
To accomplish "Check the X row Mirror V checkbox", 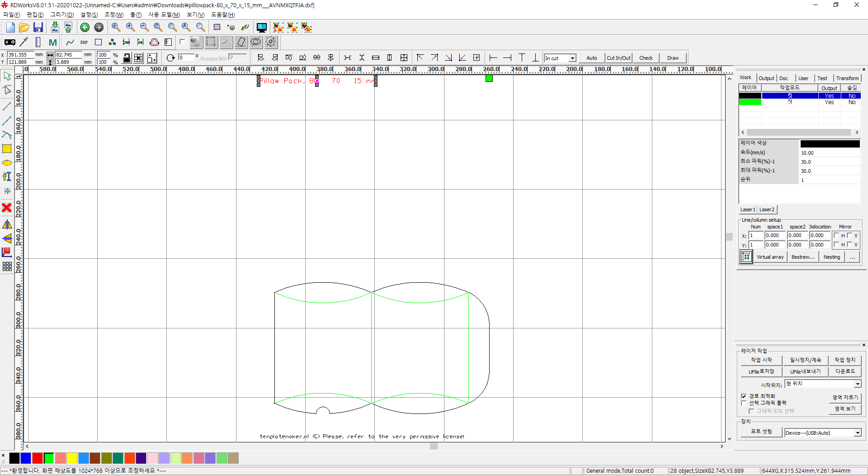I will coord(849,236).
